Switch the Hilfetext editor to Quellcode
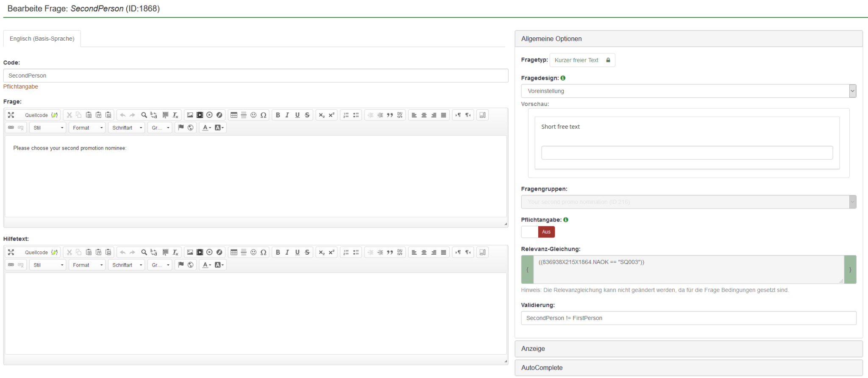868x378 pixels. pos(41,252)
